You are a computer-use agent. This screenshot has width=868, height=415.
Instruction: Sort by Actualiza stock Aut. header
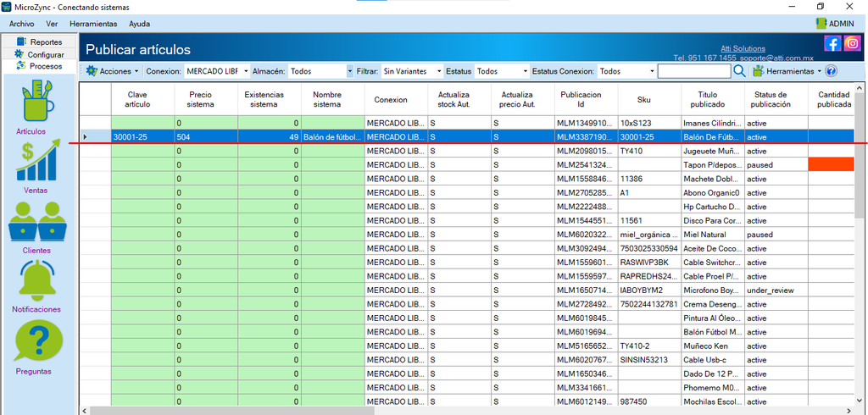point(459,100)
